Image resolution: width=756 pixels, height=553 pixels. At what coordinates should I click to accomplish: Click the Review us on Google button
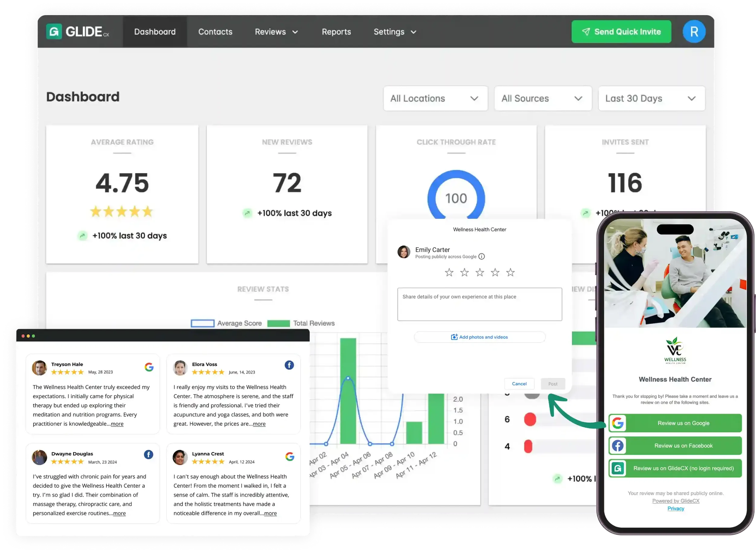pyautogui.click(x=683, y=423)
